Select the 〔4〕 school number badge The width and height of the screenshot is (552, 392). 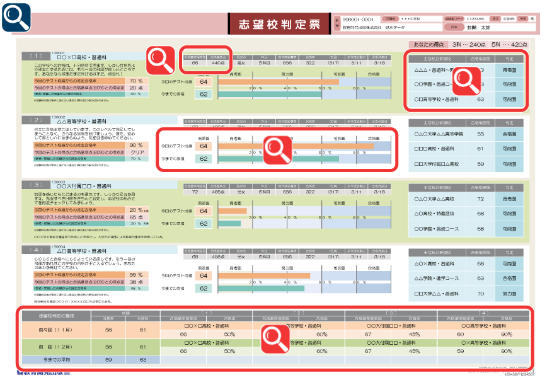tap(37, 249)
